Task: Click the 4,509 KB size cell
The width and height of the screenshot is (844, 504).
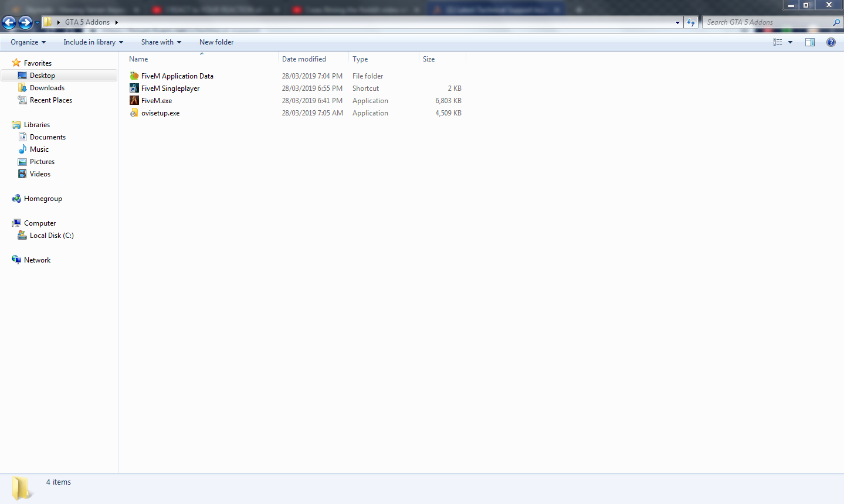Action: point(448,113)
